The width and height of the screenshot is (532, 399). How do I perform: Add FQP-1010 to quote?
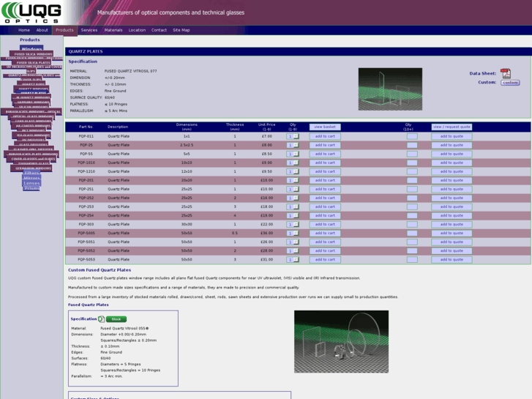(x=452, y=163)
